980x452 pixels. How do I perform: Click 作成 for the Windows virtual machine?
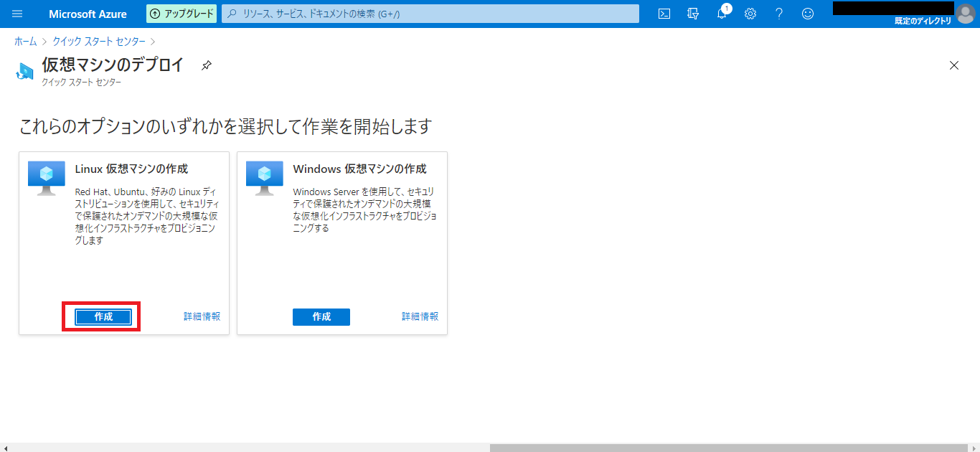321,317
